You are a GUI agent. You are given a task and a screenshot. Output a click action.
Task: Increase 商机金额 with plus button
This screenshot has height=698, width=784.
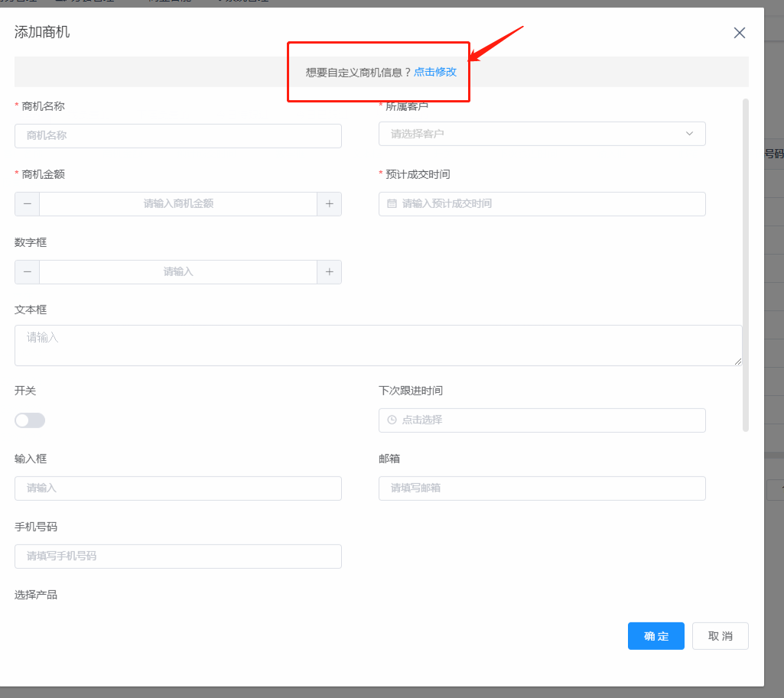pyautogui.click(x=329, y=204)
